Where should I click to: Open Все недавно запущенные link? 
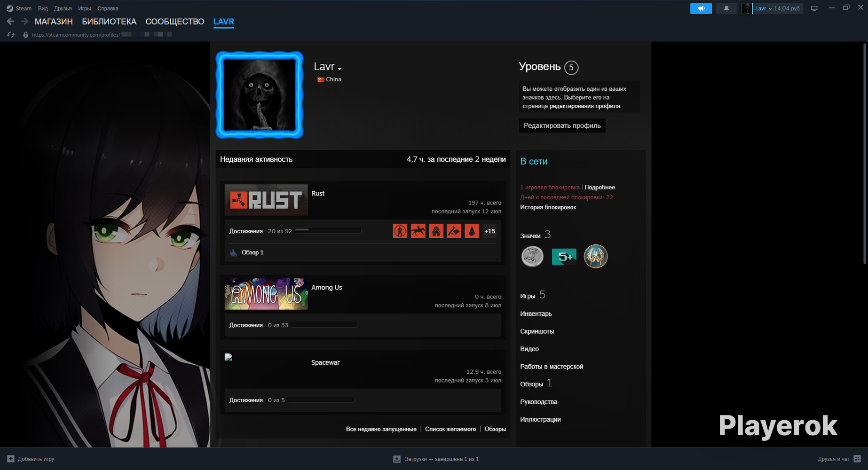[x=381, y=429]
